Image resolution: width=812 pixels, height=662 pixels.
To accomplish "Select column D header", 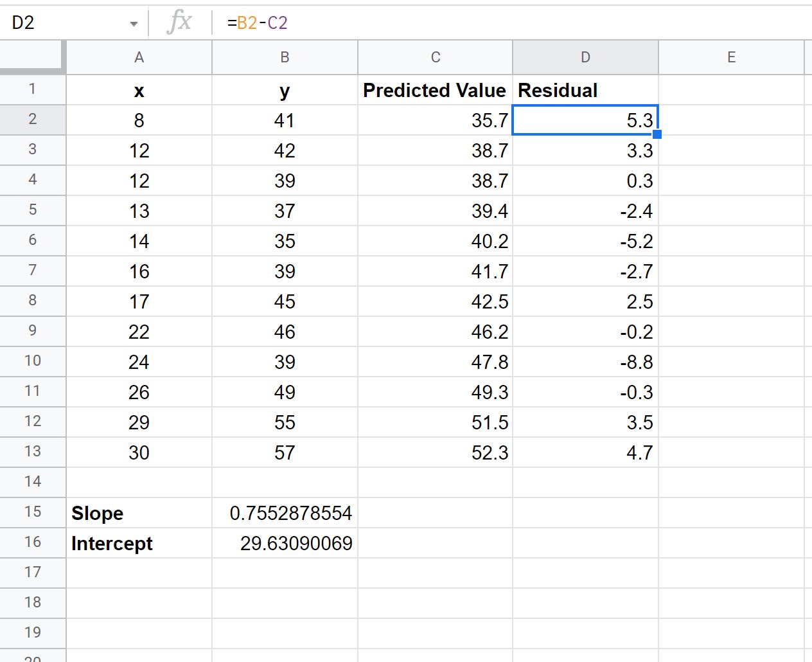I will coord(585,57).
